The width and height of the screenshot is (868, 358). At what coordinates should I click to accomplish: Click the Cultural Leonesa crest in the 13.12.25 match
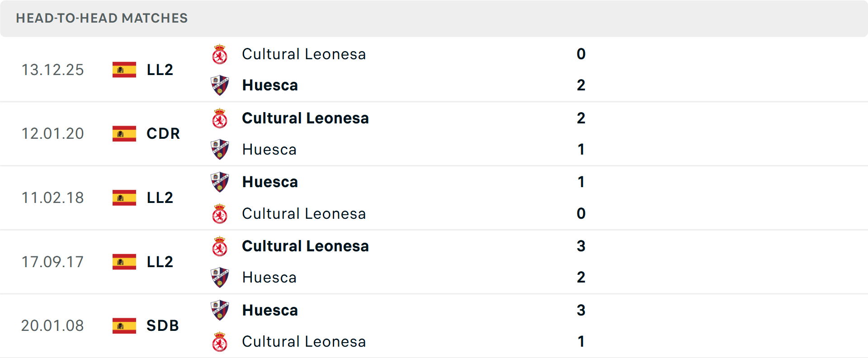[220, 54]
